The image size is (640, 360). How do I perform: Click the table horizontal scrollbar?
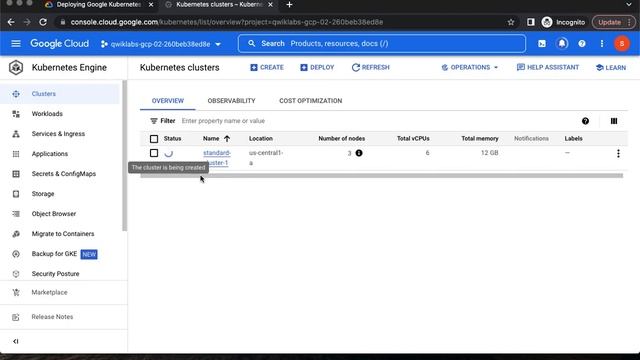382,176
